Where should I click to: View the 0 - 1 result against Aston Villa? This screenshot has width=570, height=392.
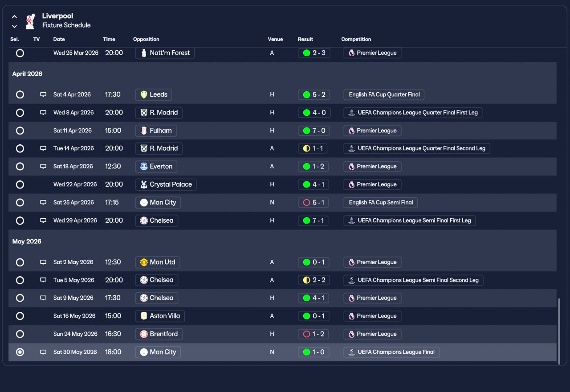pos(314,316)
